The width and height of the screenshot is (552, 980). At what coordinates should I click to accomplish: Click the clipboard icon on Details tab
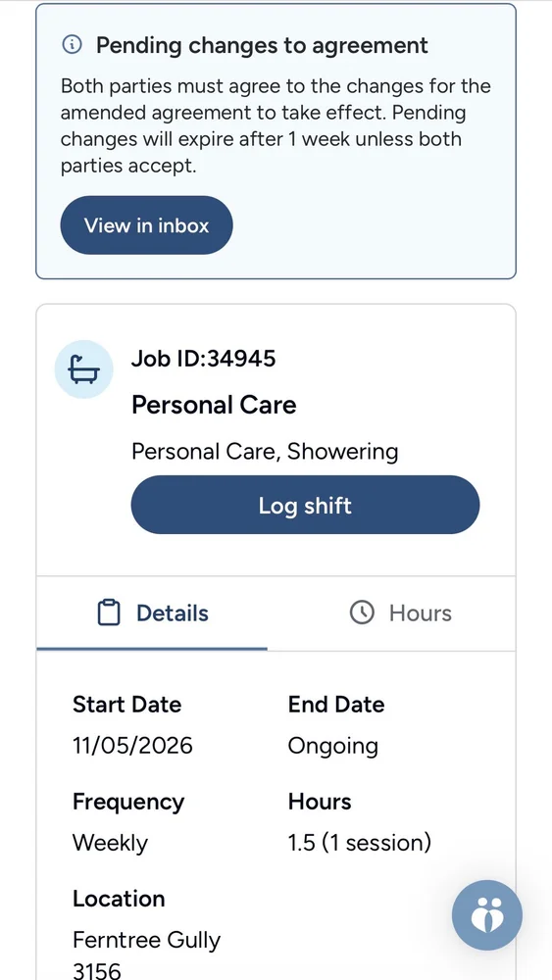point(109,612)
